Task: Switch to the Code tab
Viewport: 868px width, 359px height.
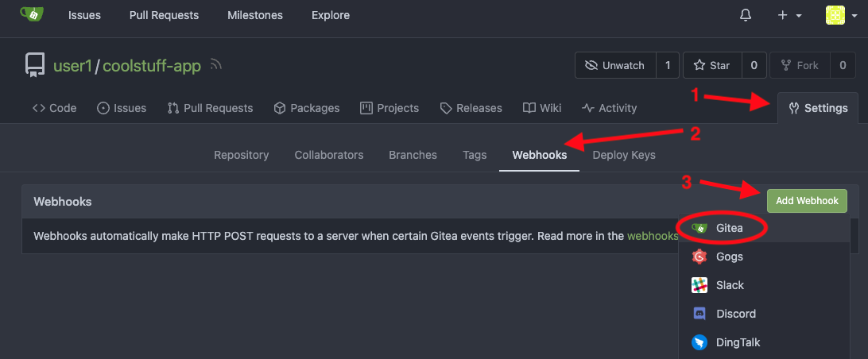Action: click(54, 109)
